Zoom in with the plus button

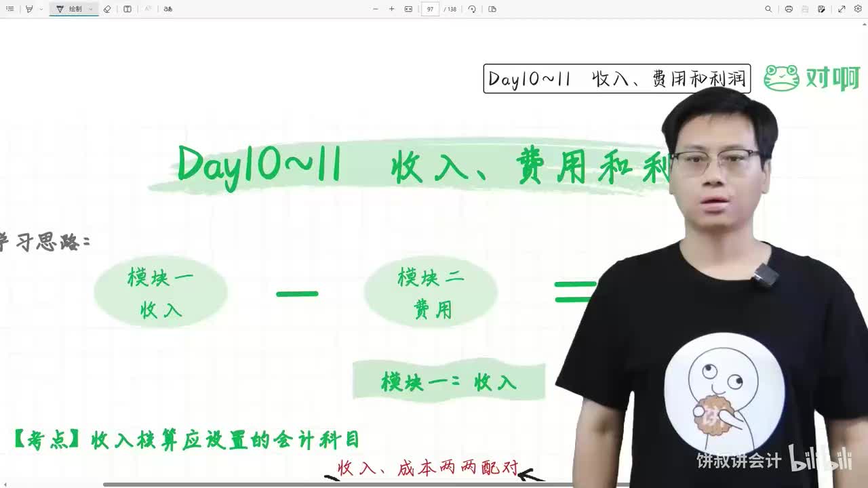tap(391, 9)
